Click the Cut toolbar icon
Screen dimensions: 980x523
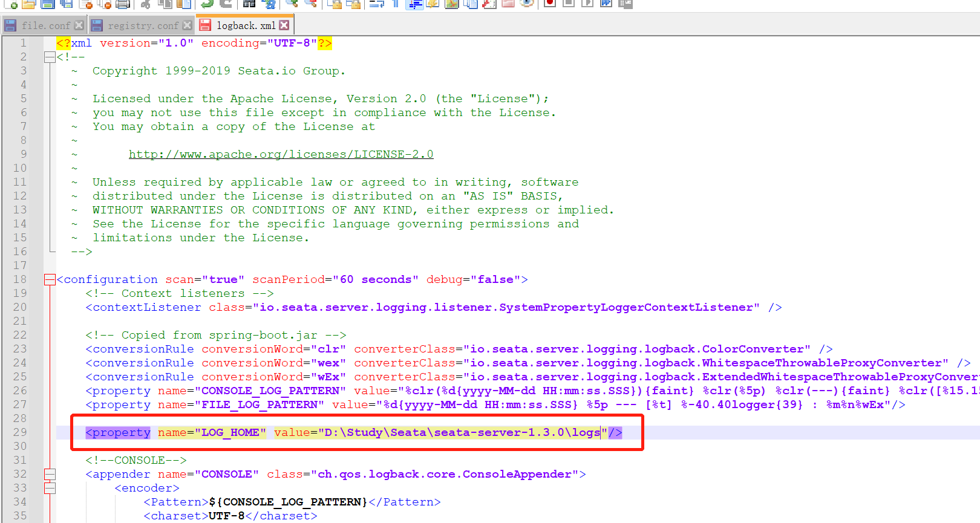click(x=145, y=4)
